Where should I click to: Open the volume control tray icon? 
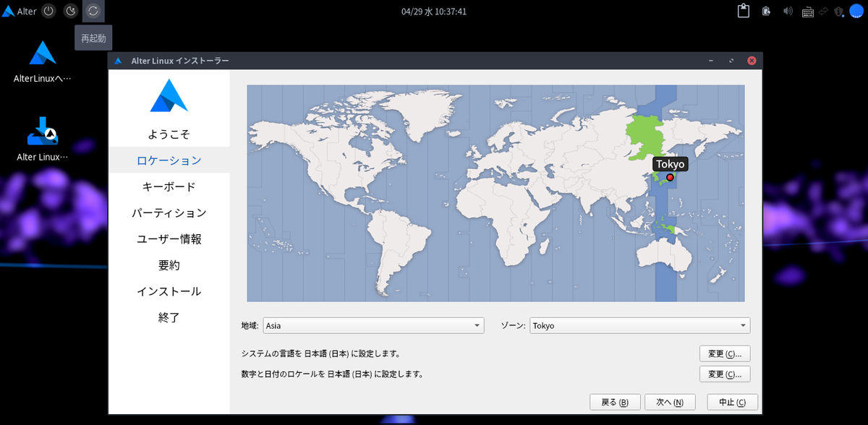pyautogui.click(x=788, y=11)
